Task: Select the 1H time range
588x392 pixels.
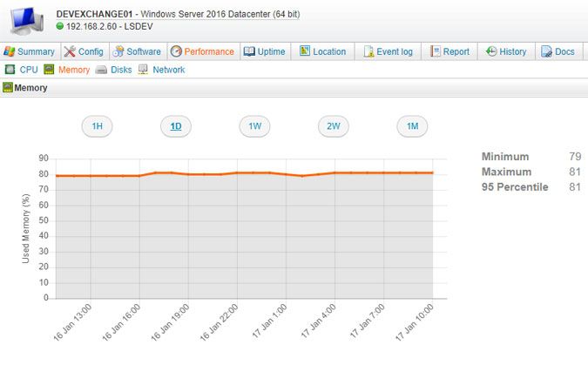Action: pos(98,126)
